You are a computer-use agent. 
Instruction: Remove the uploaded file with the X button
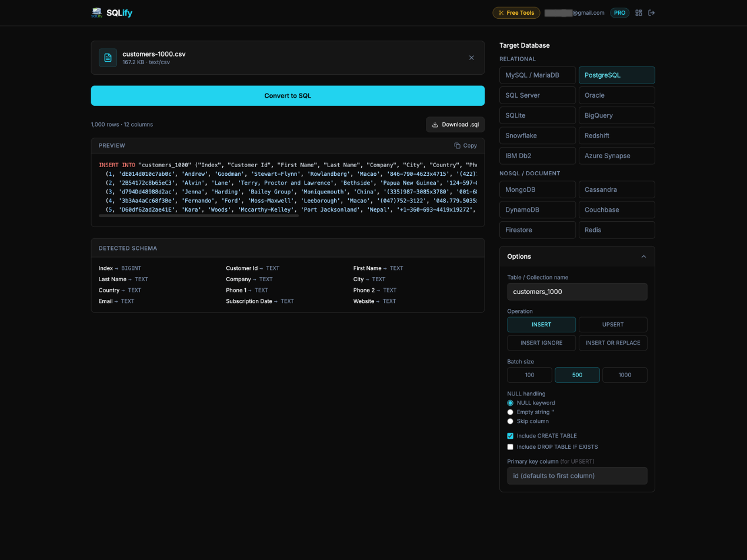(471, 58)
